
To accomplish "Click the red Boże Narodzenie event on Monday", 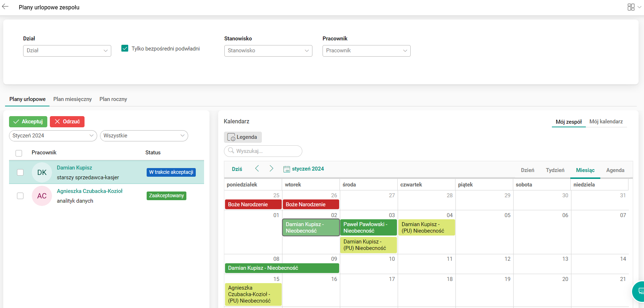I will 253,204.
